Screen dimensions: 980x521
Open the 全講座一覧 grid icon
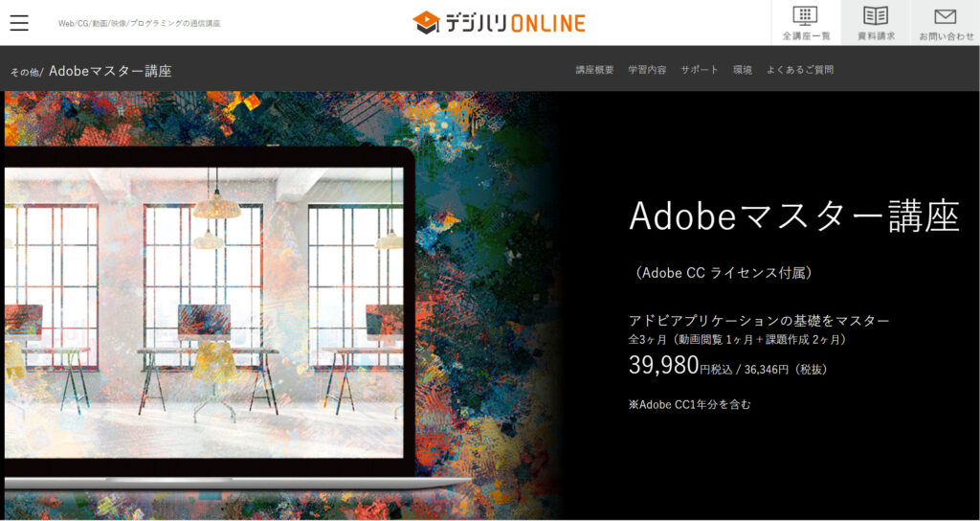click(x=806, y=16)
